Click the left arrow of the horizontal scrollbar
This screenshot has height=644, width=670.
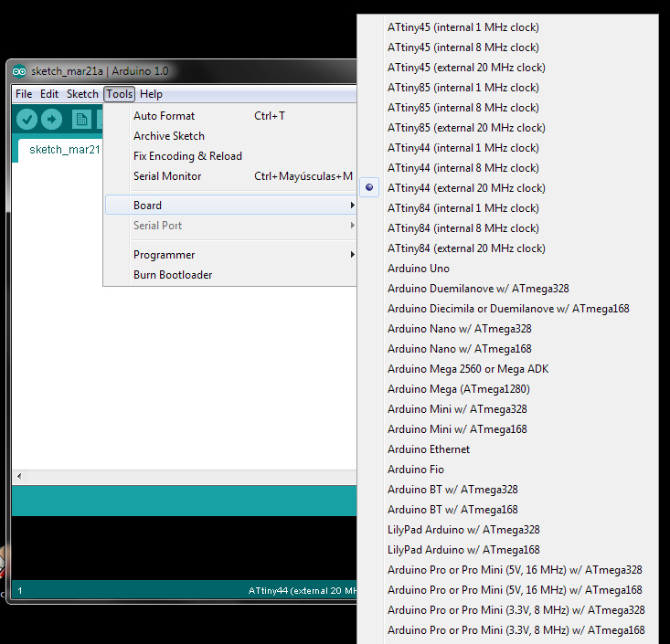(19, 476)
